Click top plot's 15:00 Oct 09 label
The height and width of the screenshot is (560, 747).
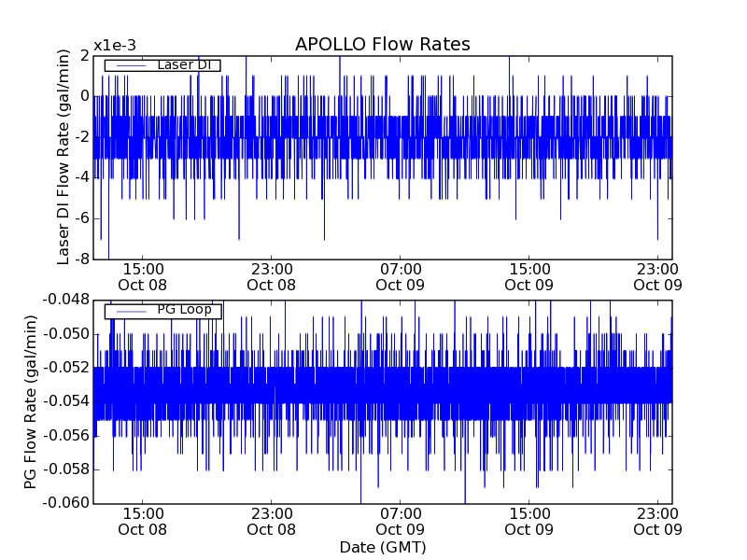pyautogui.click(x=529, y=277)
